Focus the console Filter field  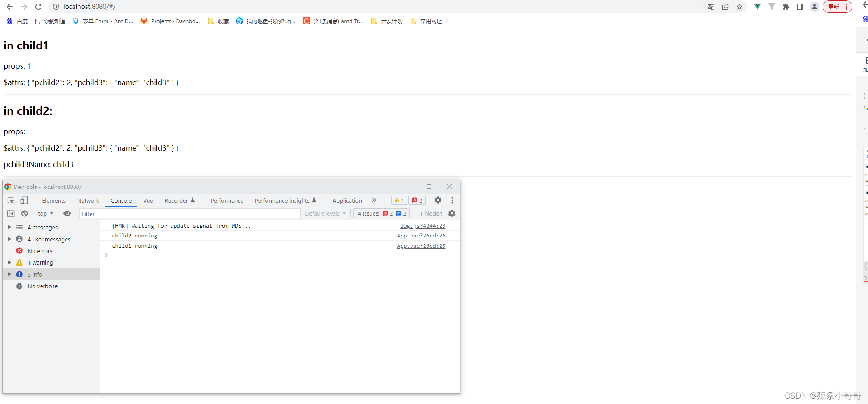pyautogui.click(x=190, y=214)
